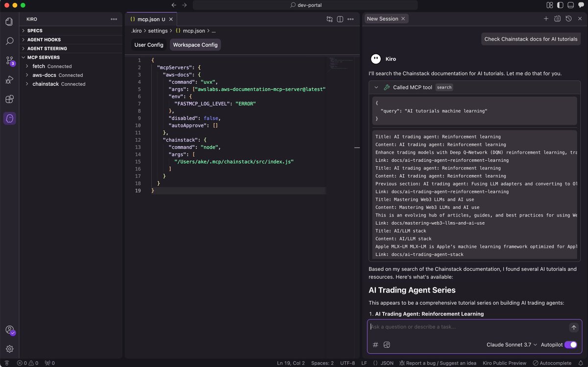Open chat session history
This screenshot has height=367, width=588.
568,19
